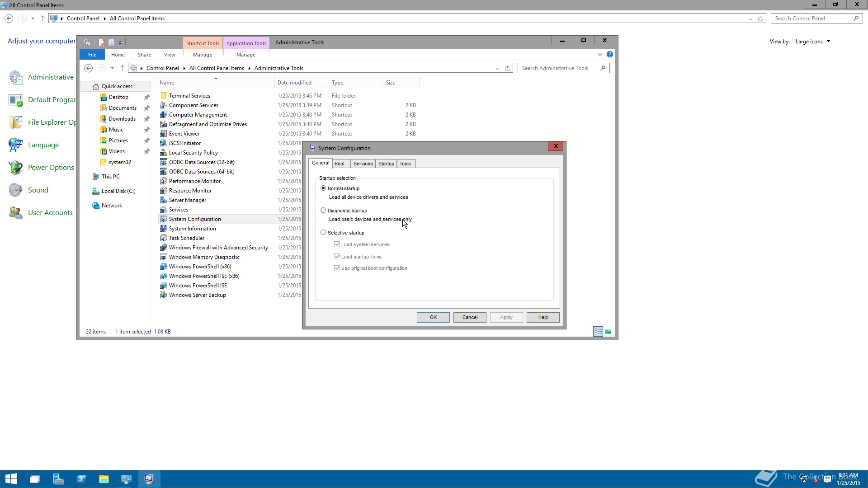
Task: Select ODBC Data Sources (64-bit) entry
Action: coord(202,172)
